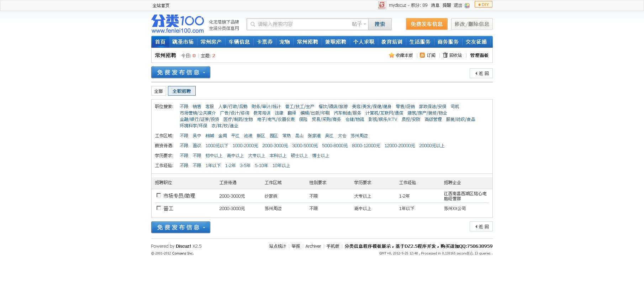Viewport: 644px width, 284px height.
Task: Click the DIY button with down arrow
Action: point(483,5)
